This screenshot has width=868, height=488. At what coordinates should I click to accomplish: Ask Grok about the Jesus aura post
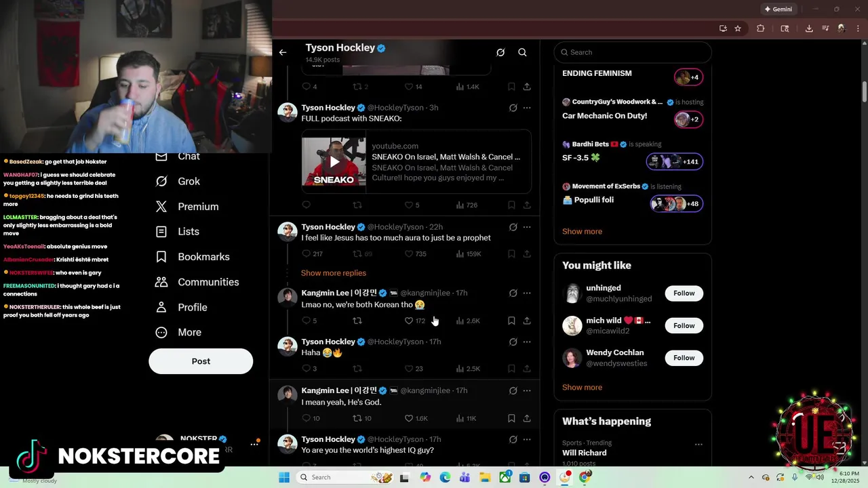point(513,227)
